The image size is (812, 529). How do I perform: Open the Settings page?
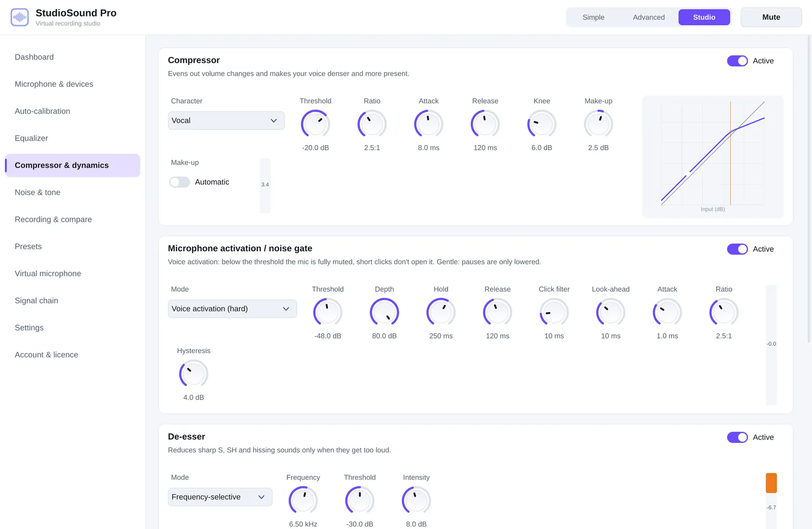(73, 328)
